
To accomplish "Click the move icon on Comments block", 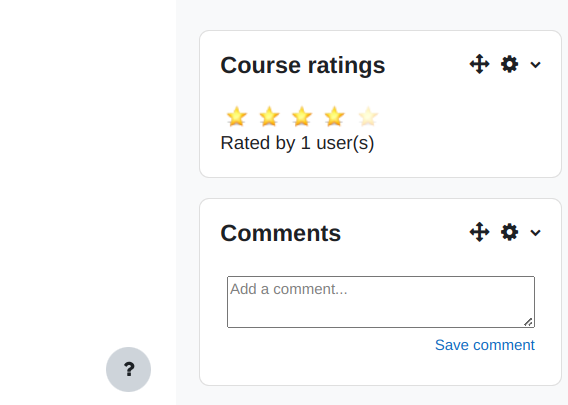I will pos(479,232).
